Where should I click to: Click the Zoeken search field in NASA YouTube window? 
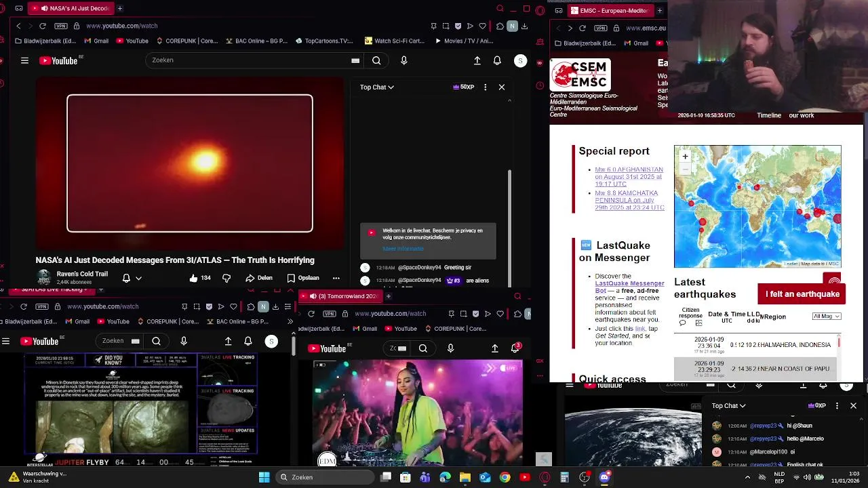pos(248,60)
